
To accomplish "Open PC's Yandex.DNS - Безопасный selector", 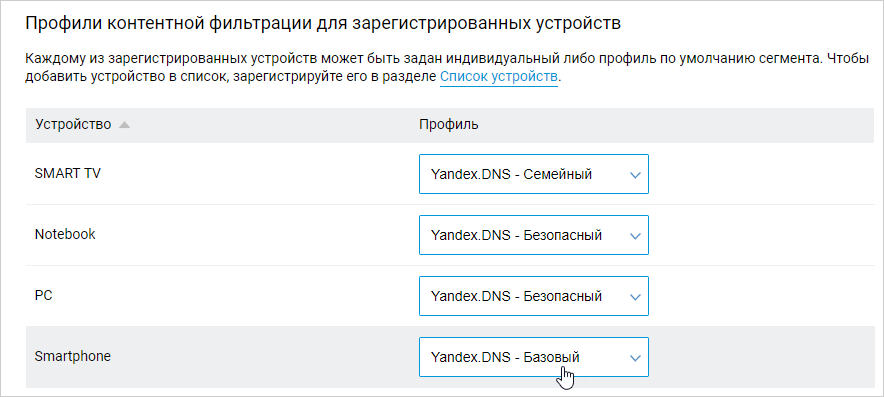I will [534, 296].
